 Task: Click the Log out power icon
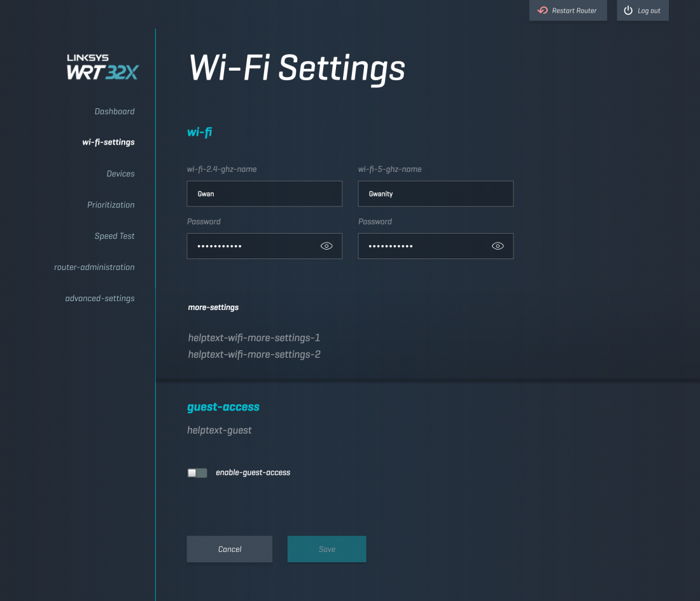pyautogui.click(x=628, y=11)
